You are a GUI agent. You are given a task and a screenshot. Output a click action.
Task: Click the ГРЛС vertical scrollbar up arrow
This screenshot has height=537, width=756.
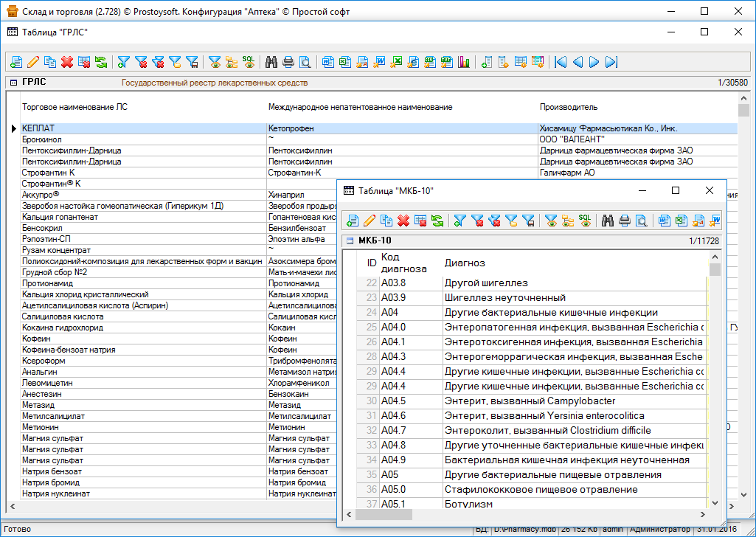pyautogui.click(x=743, y=98)
